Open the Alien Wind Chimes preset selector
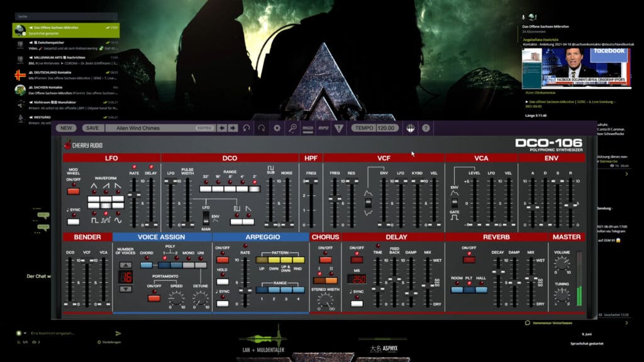This screenshot has width=644, height=362. (160, 128)
